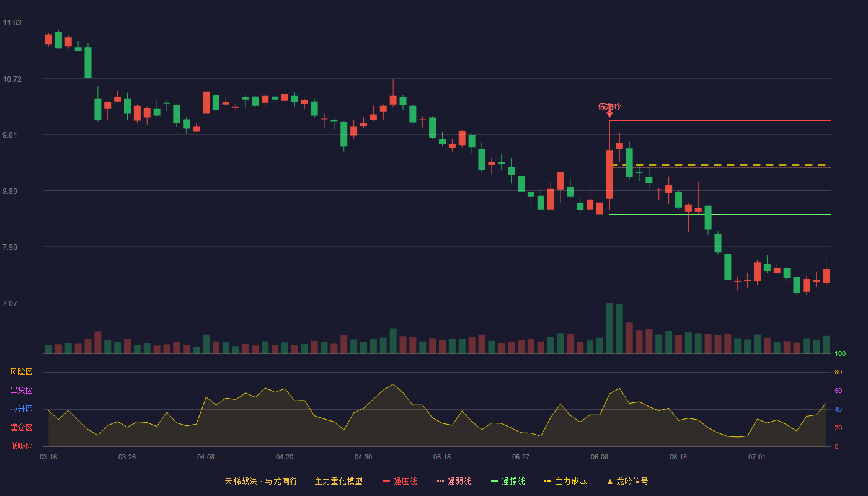868x496 pixels.
Task: Click the 06-08 date axis label
Action: click(600, 457)
